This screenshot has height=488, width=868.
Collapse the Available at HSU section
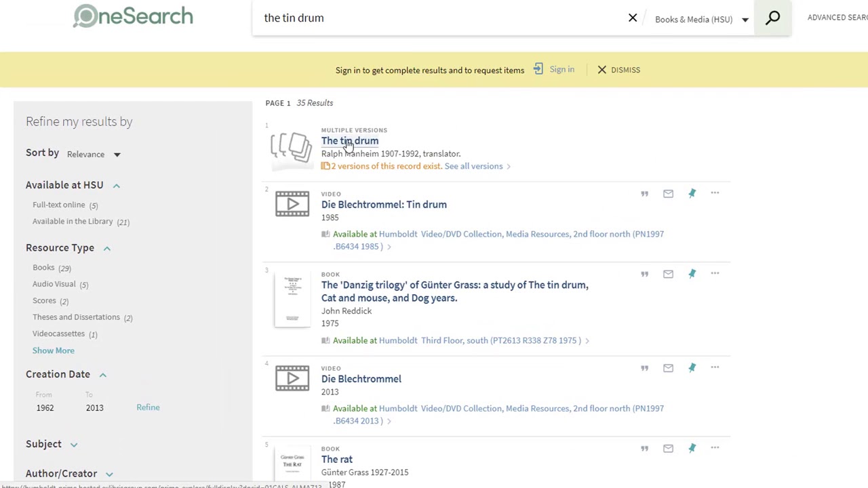116,186
